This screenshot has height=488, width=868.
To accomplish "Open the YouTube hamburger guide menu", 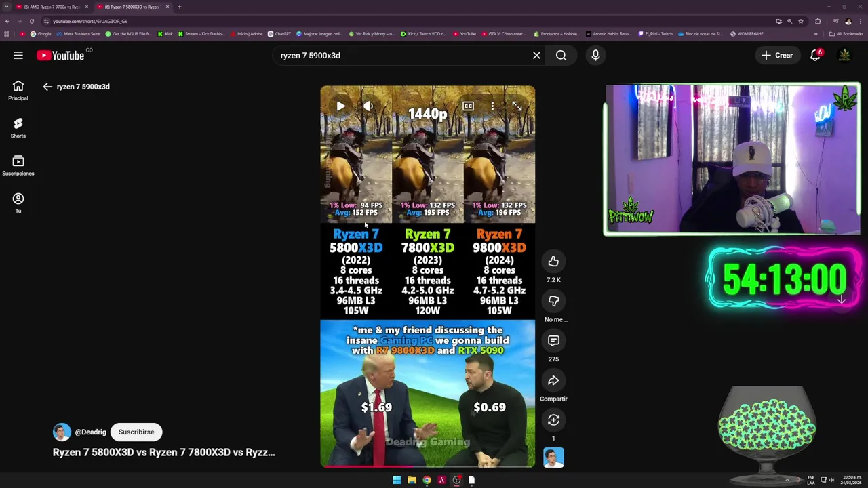I will [18, 56].
